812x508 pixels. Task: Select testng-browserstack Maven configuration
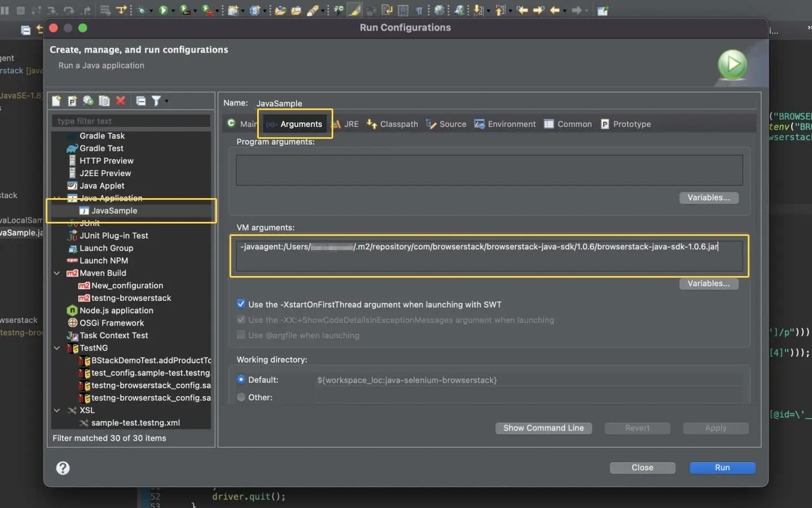[x=131, y=298]
